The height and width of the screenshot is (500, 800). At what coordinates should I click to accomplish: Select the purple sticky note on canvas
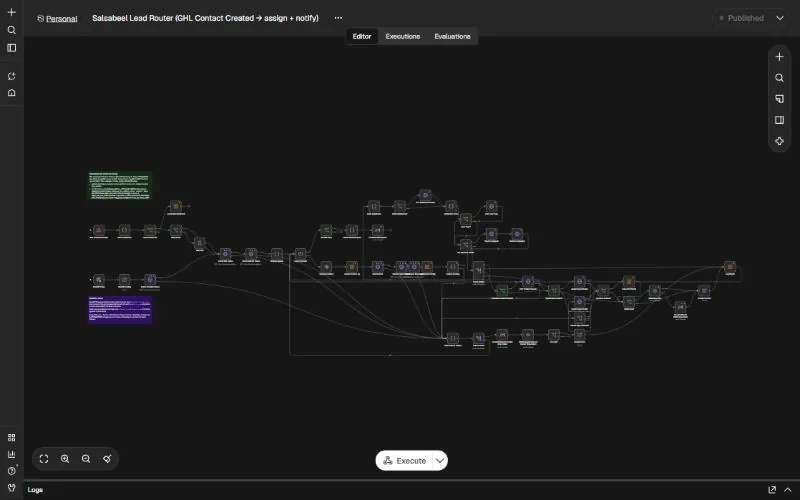(120, 310)
